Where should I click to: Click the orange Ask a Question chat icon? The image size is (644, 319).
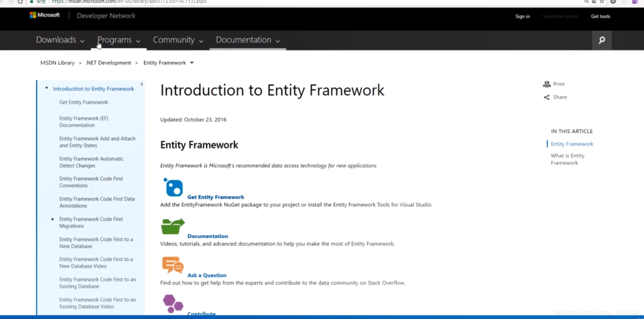(x=173, y=265)
